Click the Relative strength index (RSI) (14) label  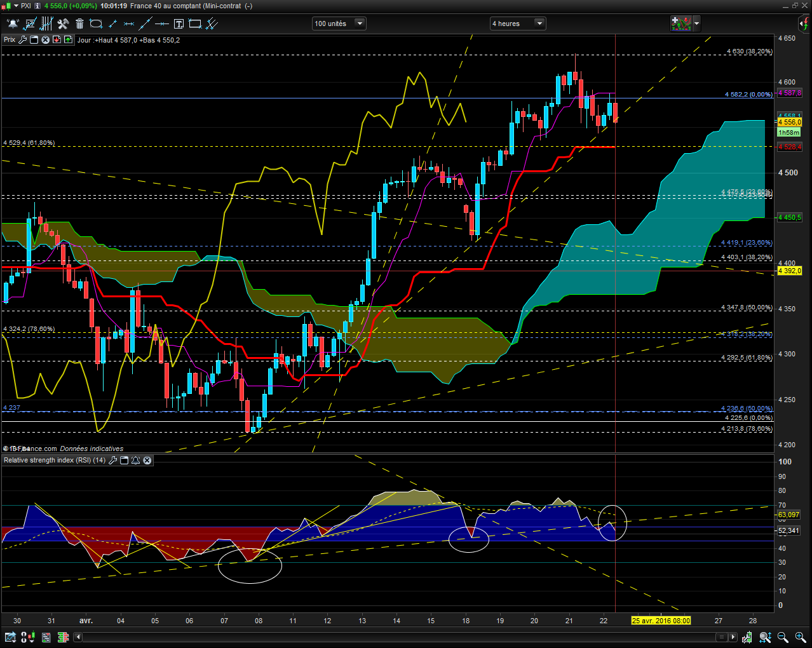(55, 460)
